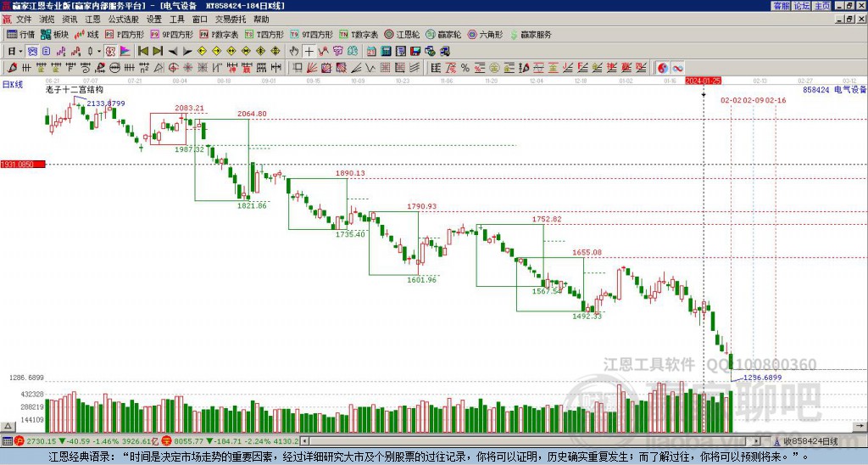Image resolution: width=868 pixels, height=465 pixels.
Task: Jump to the last bar icon
Action: (x=158, y=52)
